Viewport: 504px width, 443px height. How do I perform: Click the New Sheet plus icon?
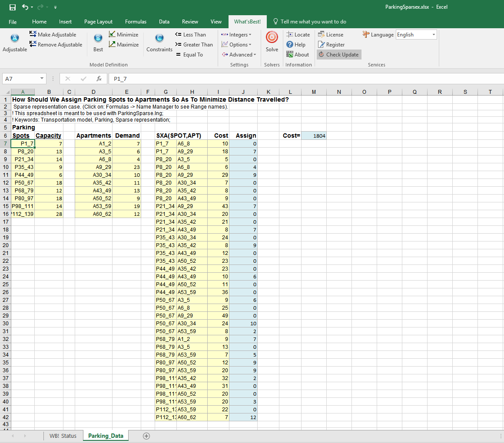click(x=146, y=436)
